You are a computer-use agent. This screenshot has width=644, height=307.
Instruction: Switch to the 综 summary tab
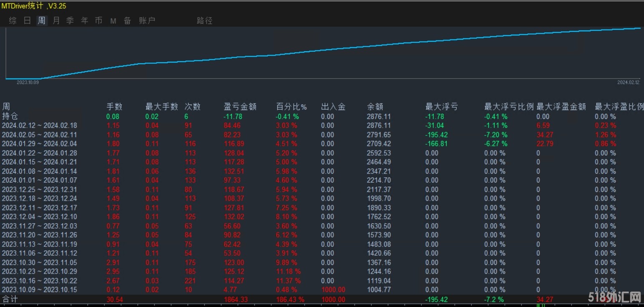[x=13, y=20]
